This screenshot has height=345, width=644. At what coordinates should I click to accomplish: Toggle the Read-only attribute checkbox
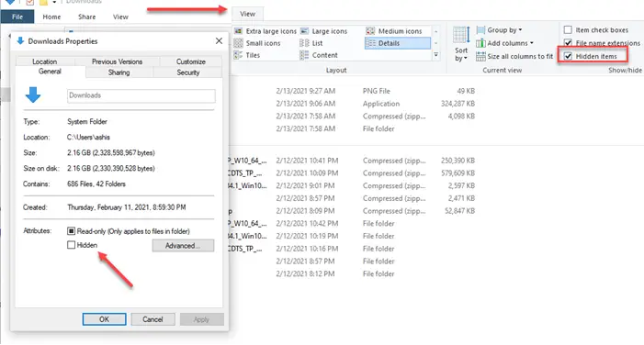point(71,231)
